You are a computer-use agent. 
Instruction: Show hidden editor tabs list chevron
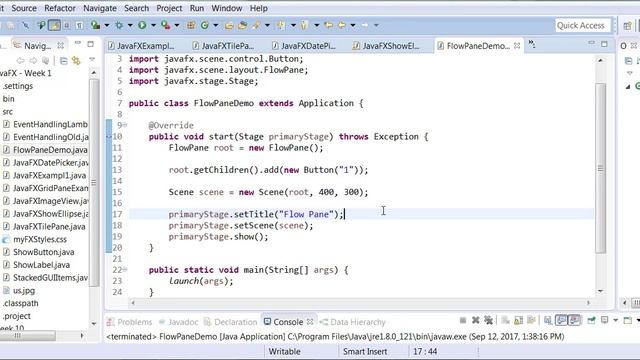tap(532, 44)
